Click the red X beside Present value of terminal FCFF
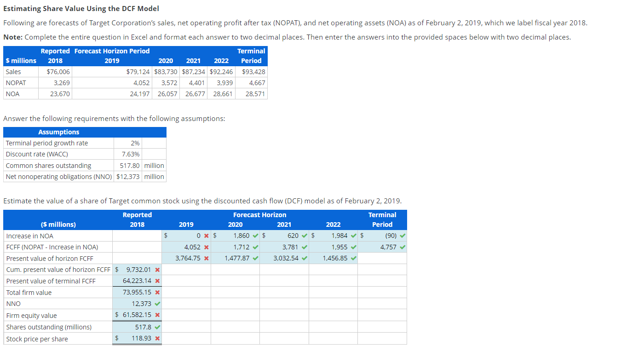This screenshot has height=363, width=644. point(159,281)
